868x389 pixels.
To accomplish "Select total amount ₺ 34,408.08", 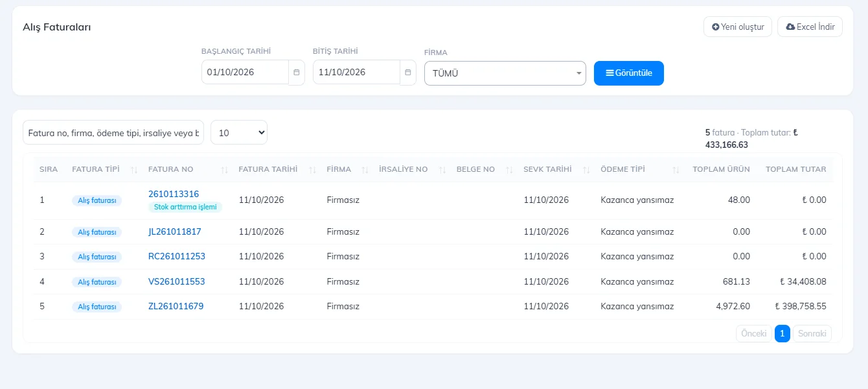I will pyautogui.click(x=803, y=281).
